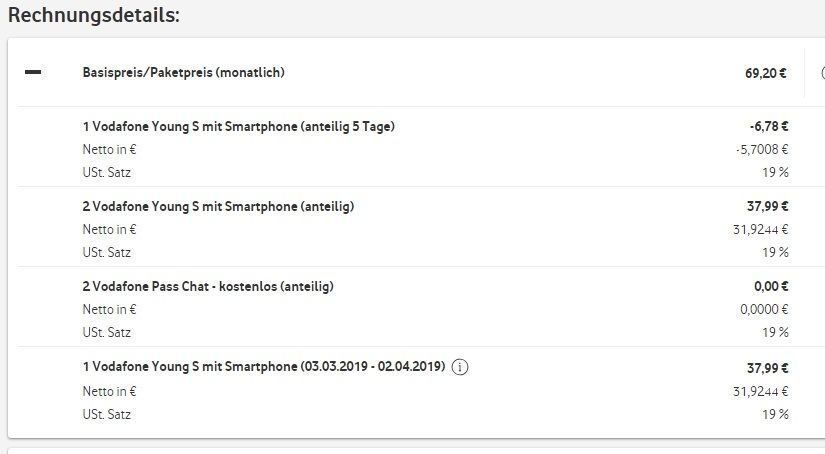Click the net value -5,7008 €
This screenshot has height=454, width=825.
coord(761,149)
